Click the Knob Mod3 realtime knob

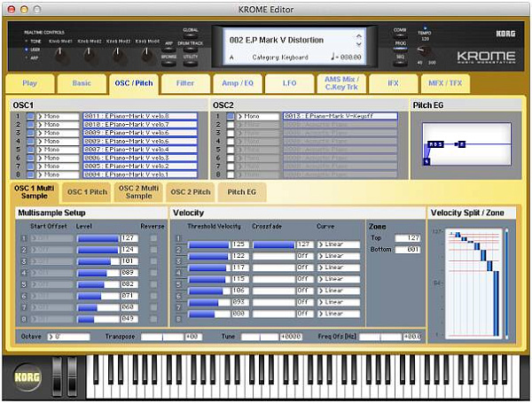click(x=118, y=55)
